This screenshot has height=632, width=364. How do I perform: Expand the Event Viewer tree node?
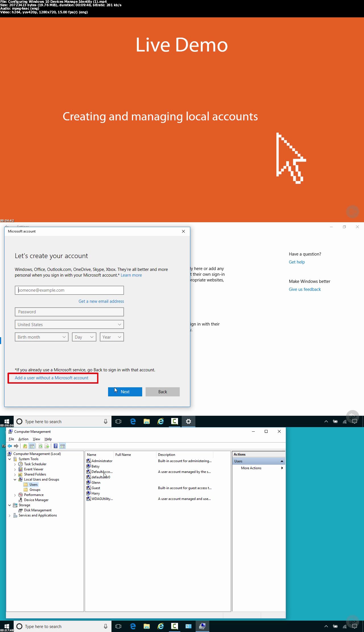point(15,469)
